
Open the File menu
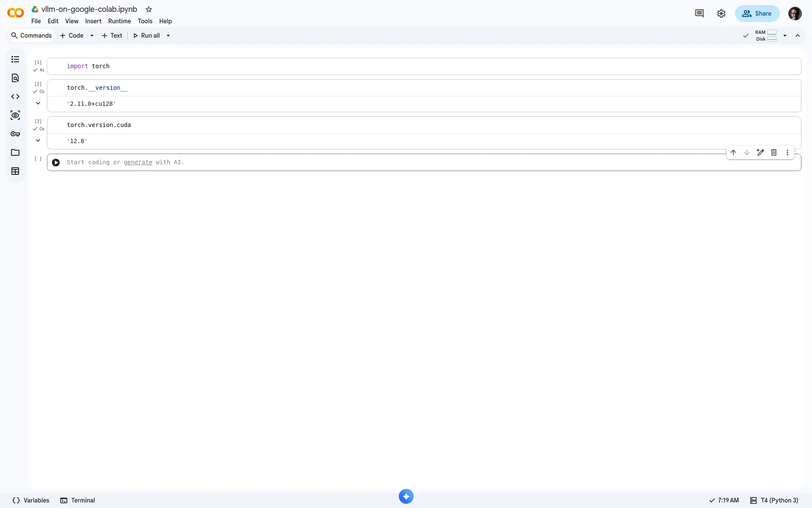[x=36, y=21]
